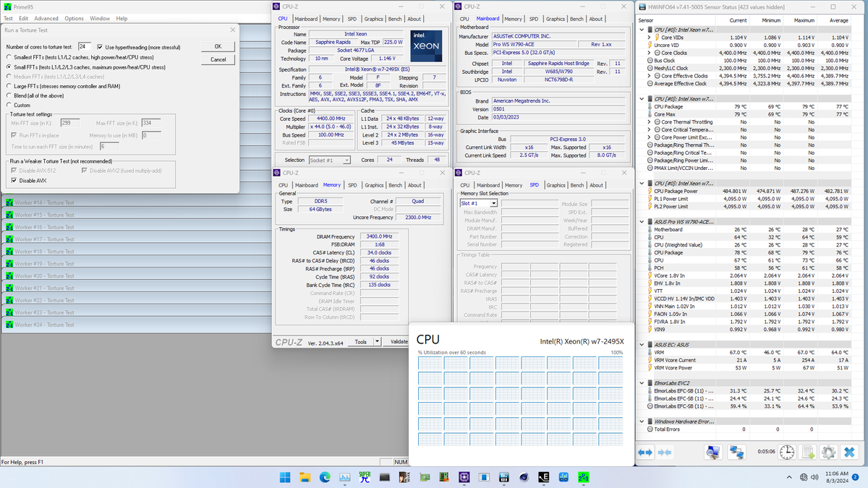Toggle Disable AVX-512 checkbox
The height and width of the screenshot is (488, 868).
coord(13,171)
